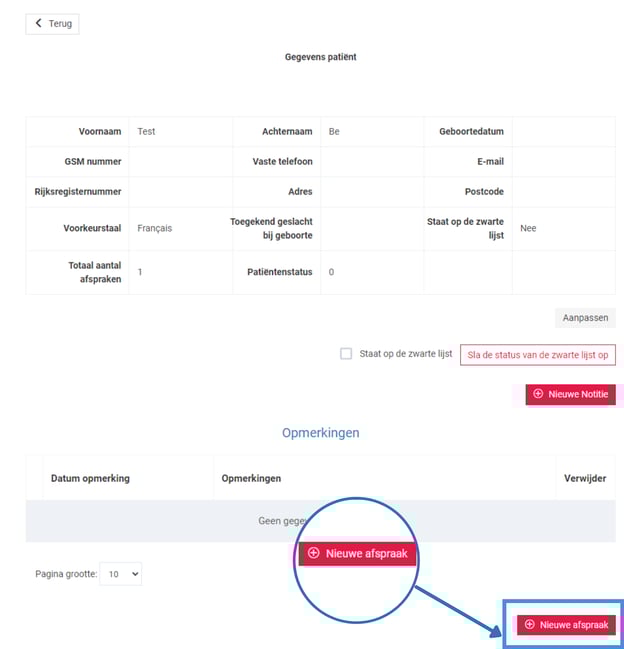Click plus icon on bottom-right Nieuwe afspraak
624x649 pixels.
530,625
